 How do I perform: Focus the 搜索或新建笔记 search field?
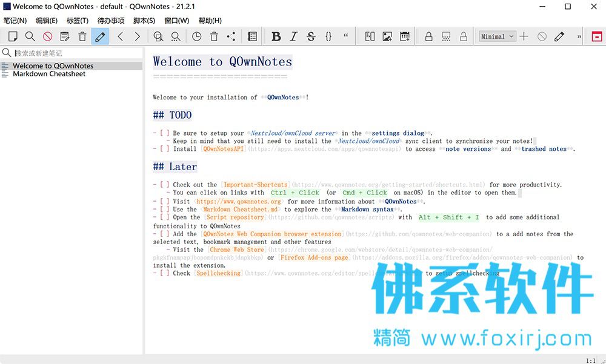pos(78,53)
